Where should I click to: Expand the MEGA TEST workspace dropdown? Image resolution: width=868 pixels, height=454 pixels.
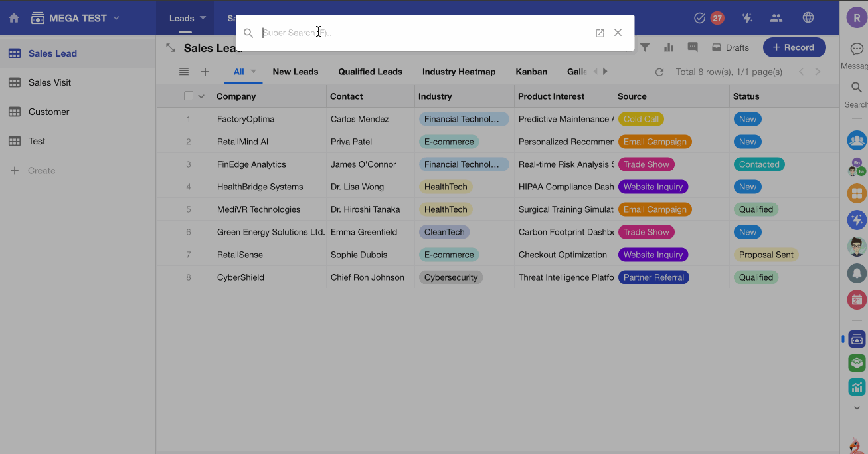click(x=117, y=18)
